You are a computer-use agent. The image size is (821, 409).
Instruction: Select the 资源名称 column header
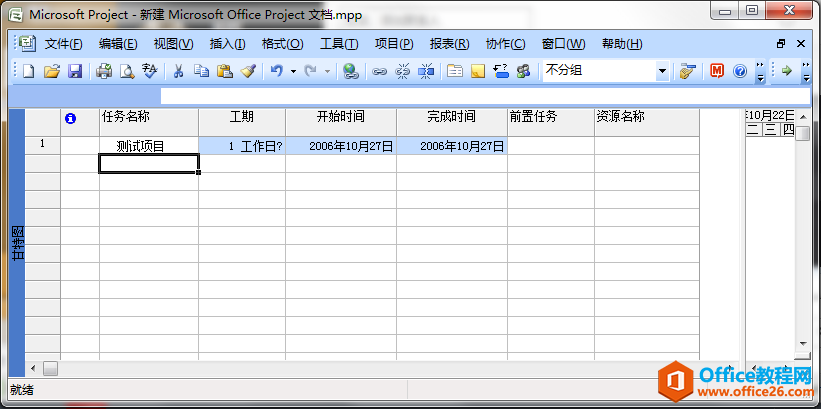coord(647,123)
